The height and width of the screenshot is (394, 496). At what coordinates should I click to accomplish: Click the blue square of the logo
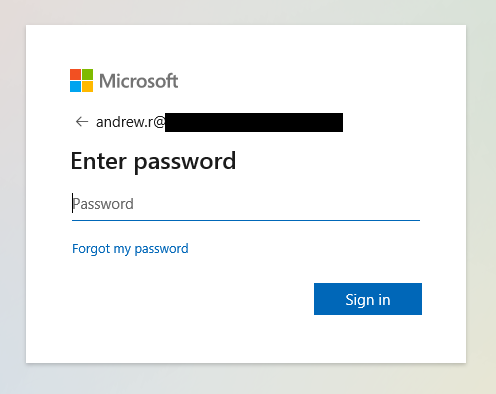tap(75, 87)
